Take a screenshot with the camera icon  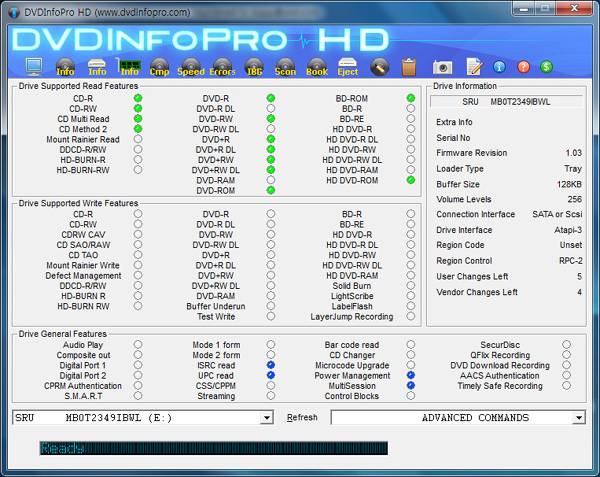click(x=442, y=68)
